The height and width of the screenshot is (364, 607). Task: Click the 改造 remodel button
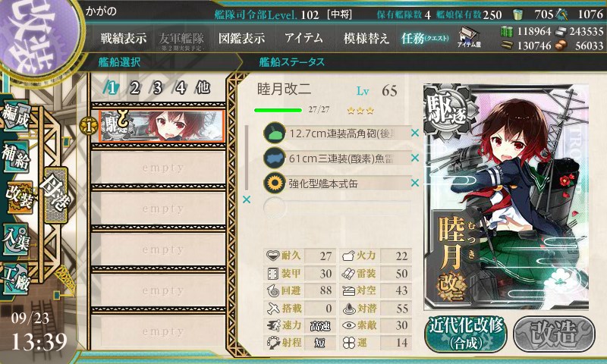555,334
